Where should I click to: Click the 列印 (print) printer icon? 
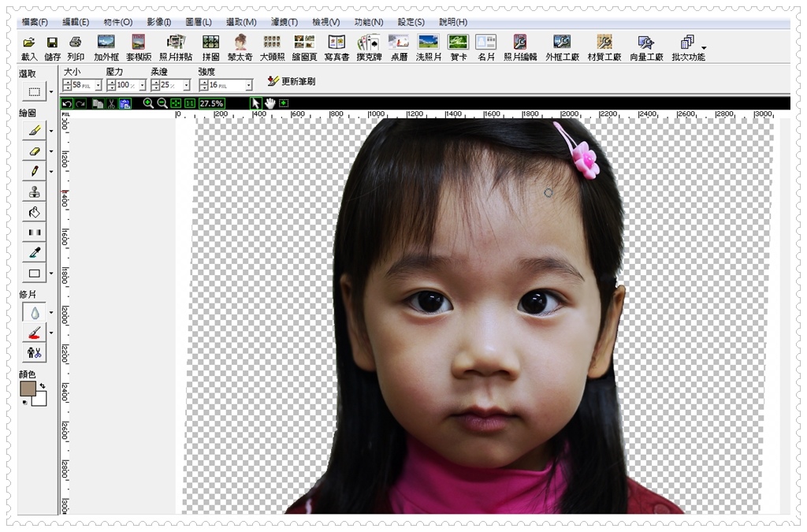click(75, 43)
